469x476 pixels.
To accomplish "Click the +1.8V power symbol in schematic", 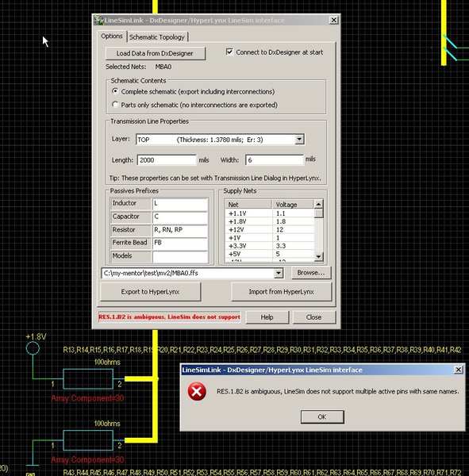I will [x=33, y=348].
